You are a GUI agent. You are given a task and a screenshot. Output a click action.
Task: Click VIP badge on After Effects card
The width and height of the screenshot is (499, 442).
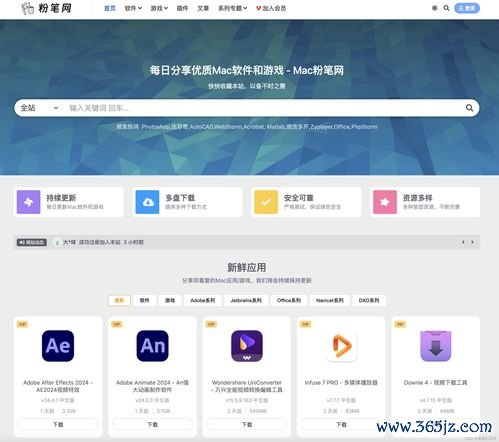point(22,324)
